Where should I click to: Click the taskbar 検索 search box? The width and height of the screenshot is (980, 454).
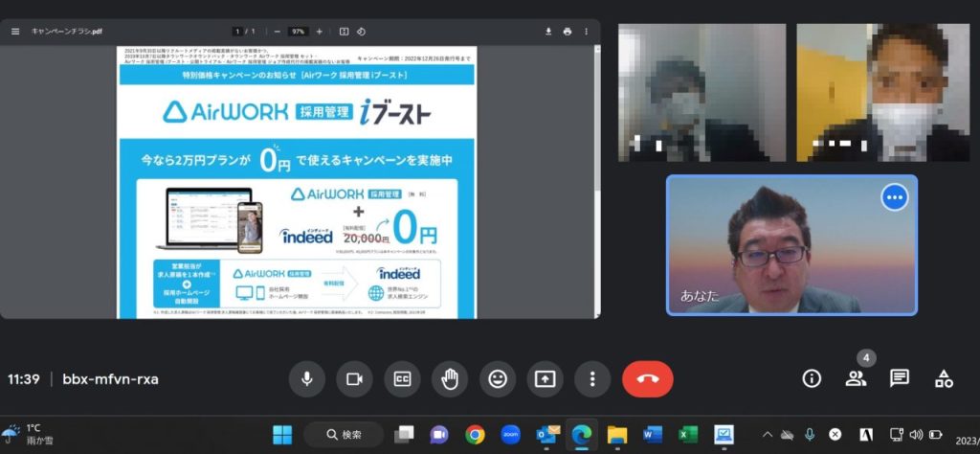pyautogui.click(x=344, y=435)
